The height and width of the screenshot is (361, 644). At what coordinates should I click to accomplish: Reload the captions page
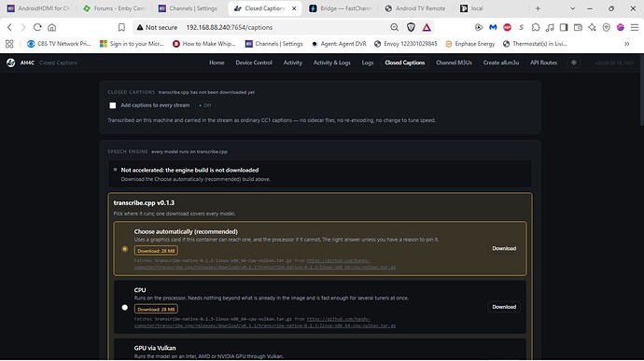click(37, 27)
